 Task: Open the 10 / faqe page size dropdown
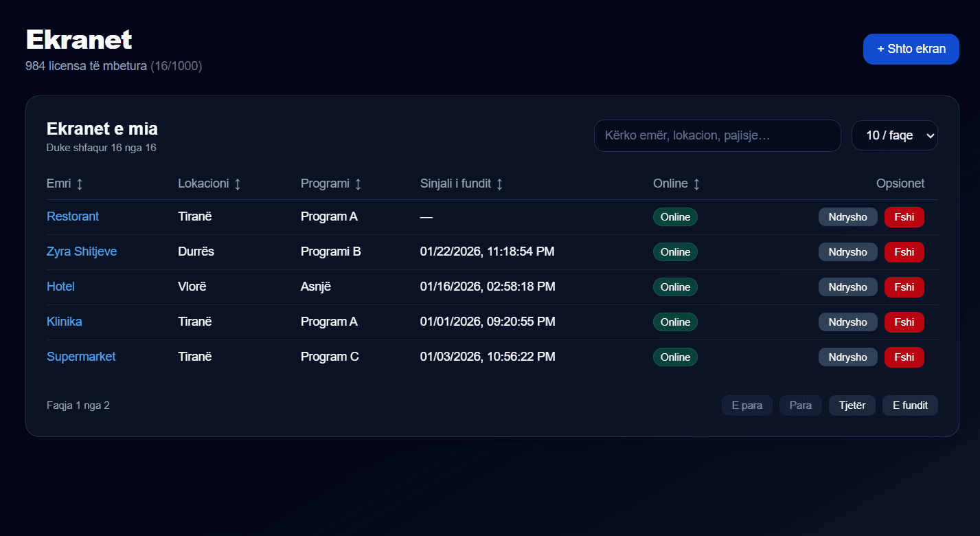(x=895, y=135)
